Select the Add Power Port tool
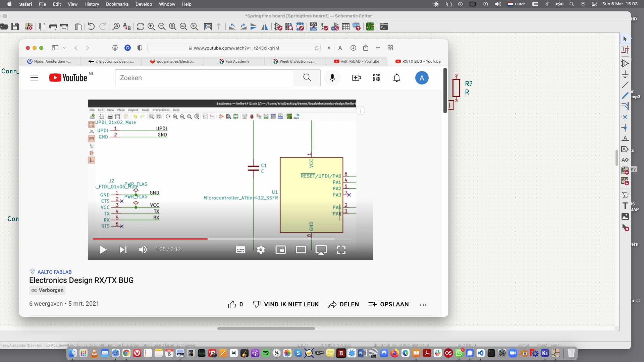The width and height of the screenshot is (644, 362). click(625, 74)
